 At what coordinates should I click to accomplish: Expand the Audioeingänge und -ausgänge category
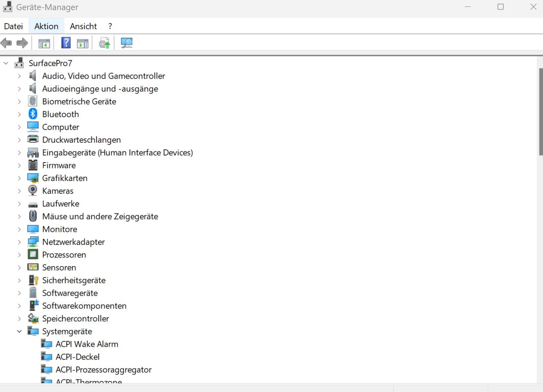coord(19,89)
